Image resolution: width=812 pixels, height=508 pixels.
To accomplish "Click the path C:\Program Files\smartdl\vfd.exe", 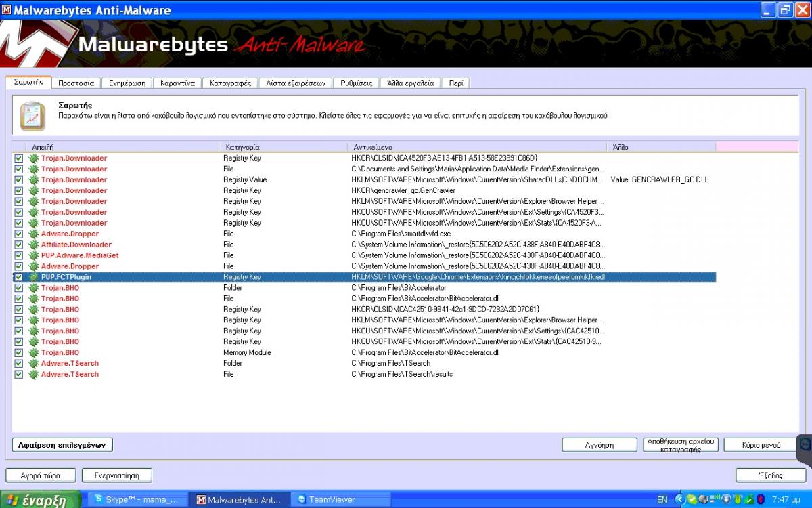I will coord(401,234).
